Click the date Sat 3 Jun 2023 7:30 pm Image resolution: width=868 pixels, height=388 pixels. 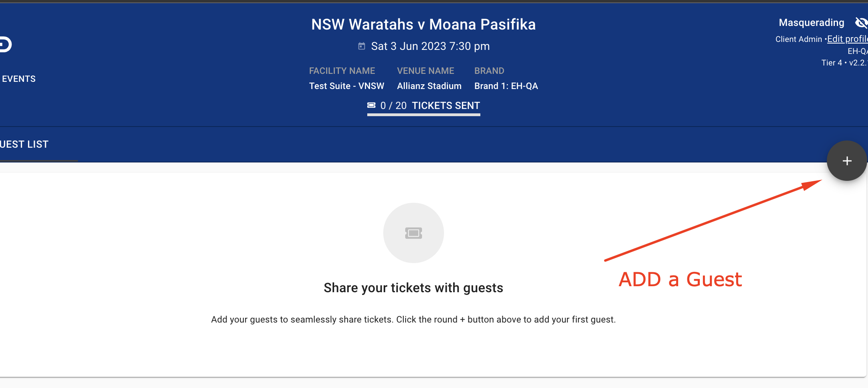[430, 46]
